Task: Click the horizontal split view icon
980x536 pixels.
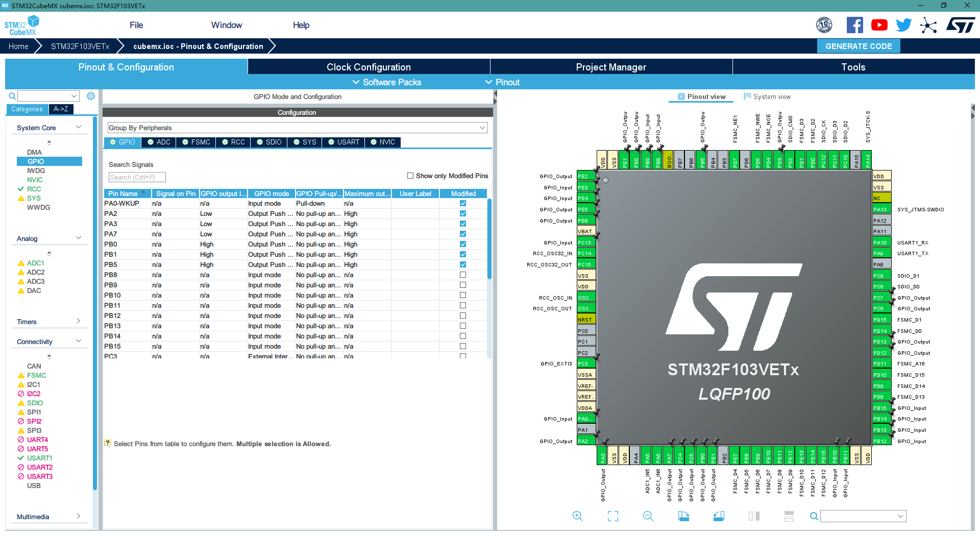Action: click(789, 516)
